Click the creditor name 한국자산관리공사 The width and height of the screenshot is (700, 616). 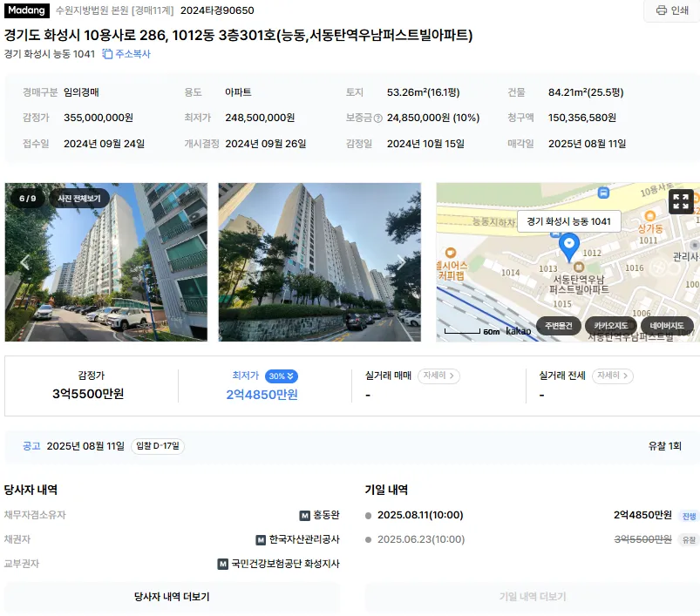coord(304,539)
